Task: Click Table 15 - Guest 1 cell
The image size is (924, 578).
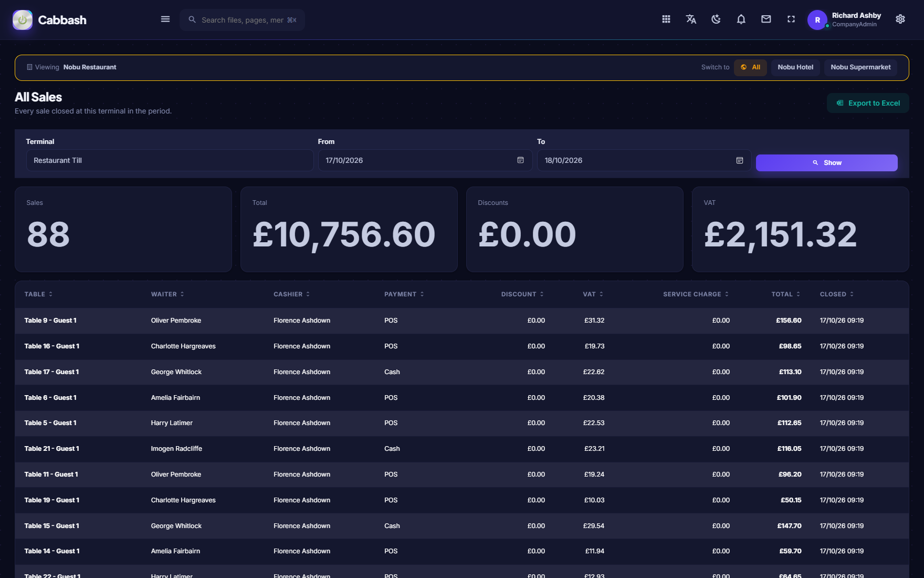Action: point(51,526)
